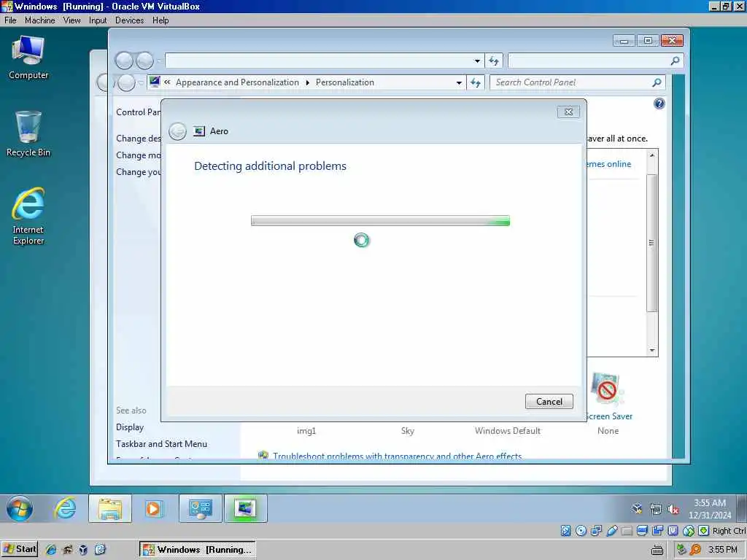The image size is (747, 560).
Task: Click the host clock showing 3:55 PM
Action: 722,550
